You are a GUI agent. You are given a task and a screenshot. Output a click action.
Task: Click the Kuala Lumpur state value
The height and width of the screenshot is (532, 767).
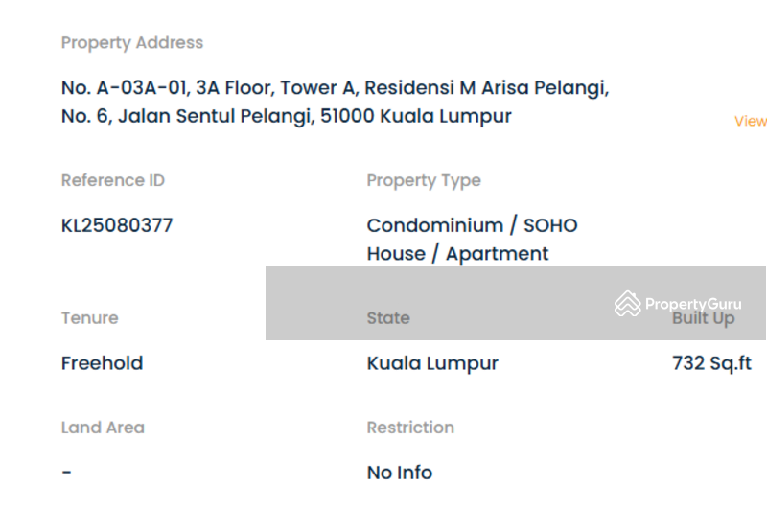point(432,363)
